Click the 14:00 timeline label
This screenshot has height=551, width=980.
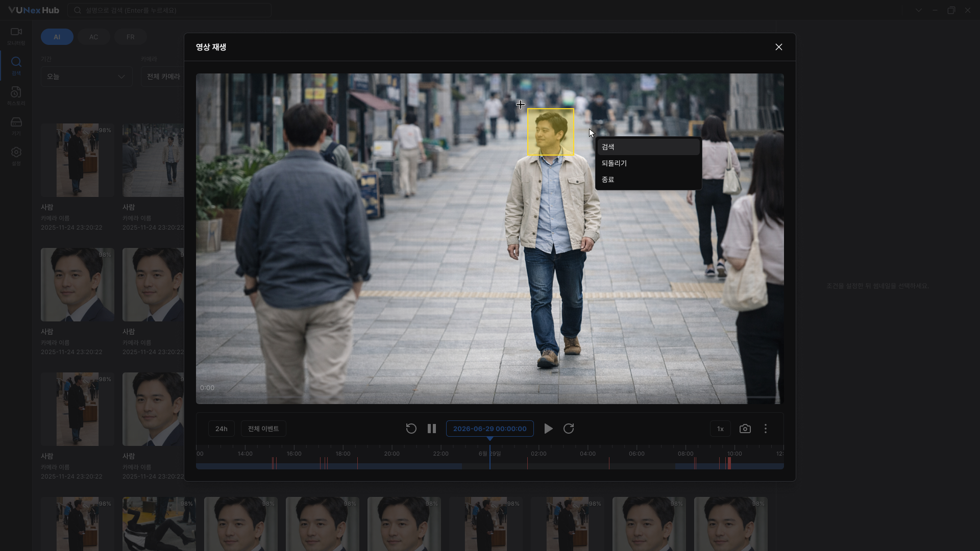pos(245,454)
